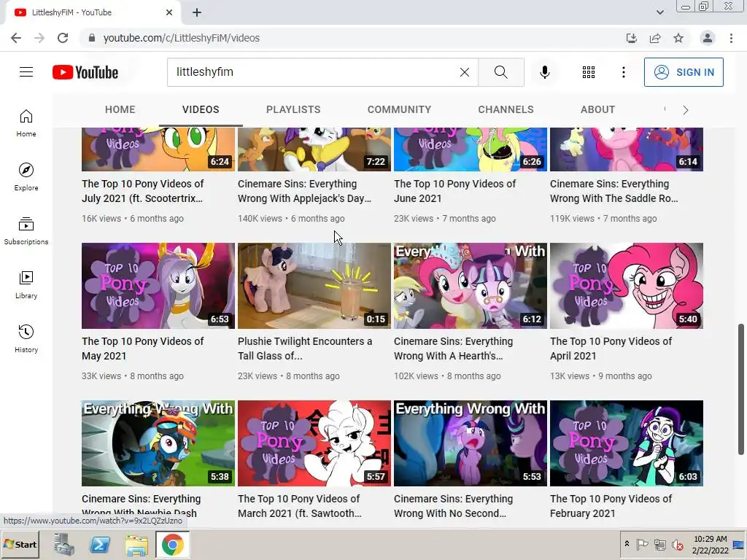Open Top 10 Pony Videos of February 2021 title
This screenshot has width=747, height=560.
611,506
